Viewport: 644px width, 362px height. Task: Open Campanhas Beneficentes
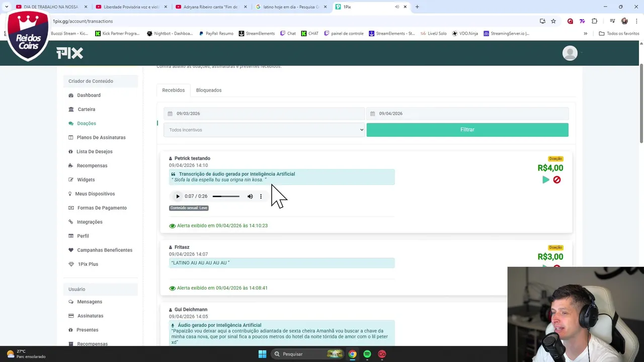coord(105,250)
